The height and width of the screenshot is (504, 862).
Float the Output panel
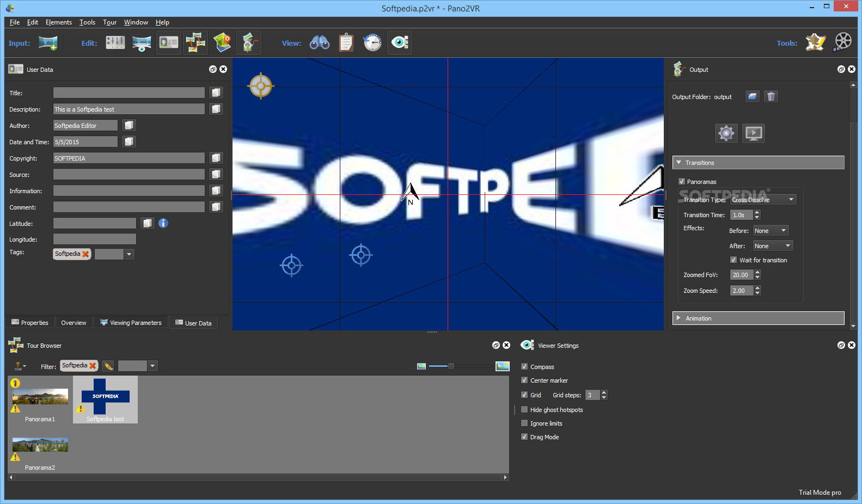tap(841, 69)
